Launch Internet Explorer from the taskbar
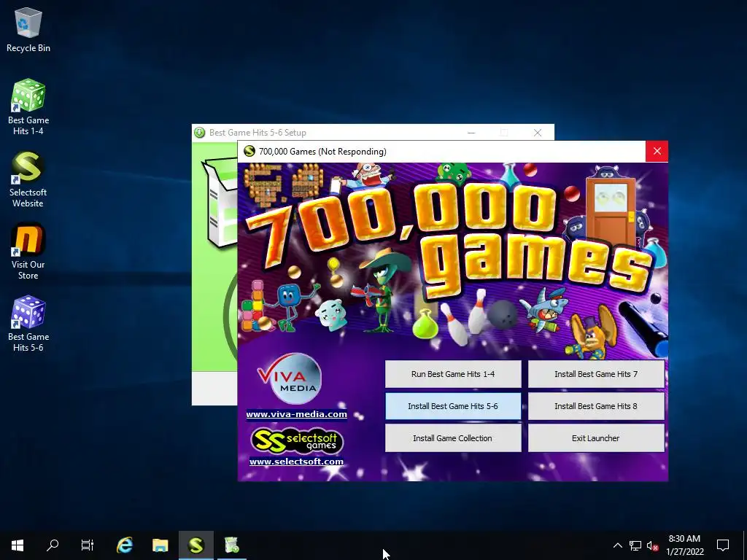Screen dimensions: 747x560 (125, 545)
